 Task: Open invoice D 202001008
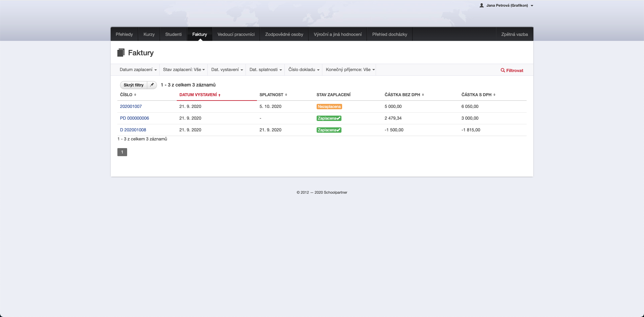coord(133,130)
